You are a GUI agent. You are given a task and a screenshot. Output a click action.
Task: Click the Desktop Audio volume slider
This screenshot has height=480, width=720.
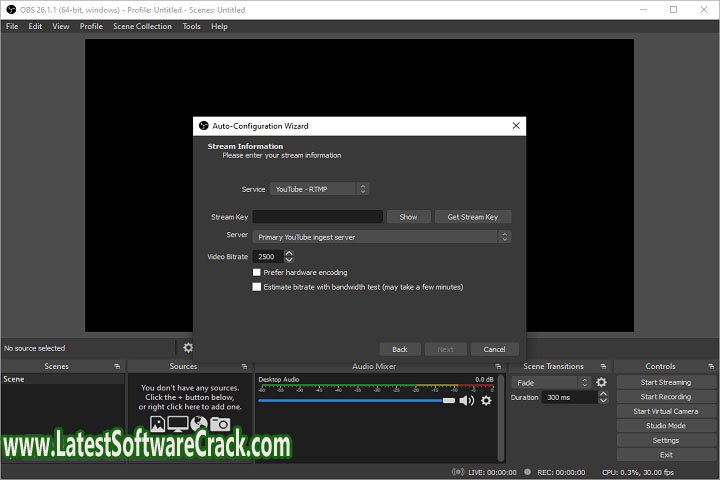(x=350, y=400)
